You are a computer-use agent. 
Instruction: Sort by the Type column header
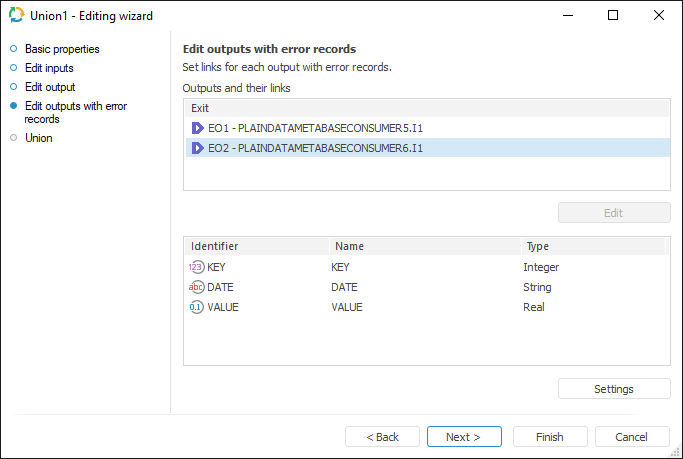[590, 246]
